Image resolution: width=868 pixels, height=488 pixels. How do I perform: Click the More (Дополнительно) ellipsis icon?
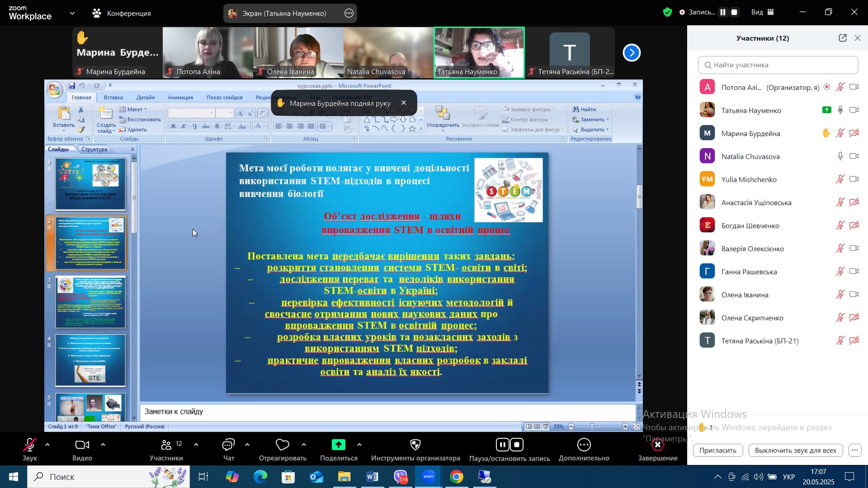[584, 445]
